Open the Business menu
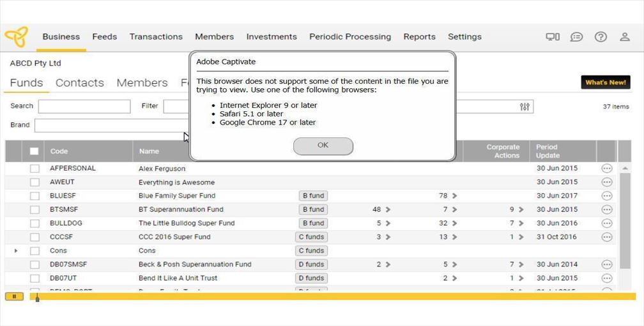644x326 pixels. pyautogui.click(x=61, y=36)
